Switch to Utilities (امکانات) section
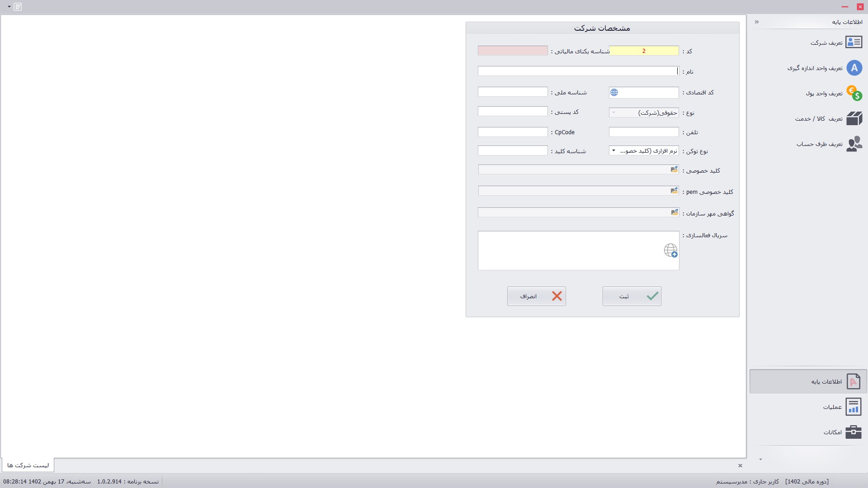 tap(841, 432)
